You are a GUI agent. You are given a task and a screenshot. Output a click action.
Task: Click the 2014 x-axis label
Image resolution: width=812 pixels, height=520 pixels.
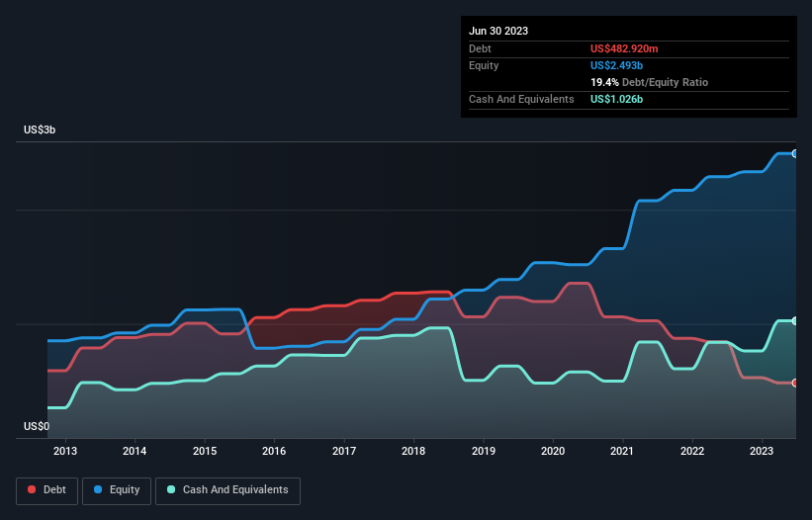[x=135, y=451]
